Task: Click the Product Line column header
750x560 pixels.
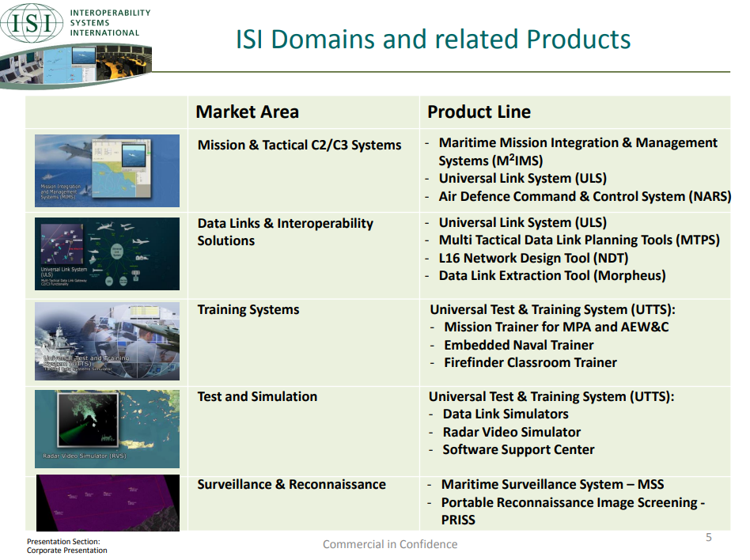Action: tap(479, 112)
